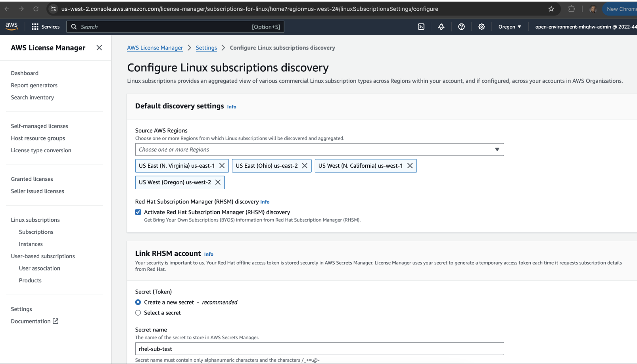Viewport: 637px width, 364px height.
Task: Open the notifications bell
Action: click(x=441, y=27)
